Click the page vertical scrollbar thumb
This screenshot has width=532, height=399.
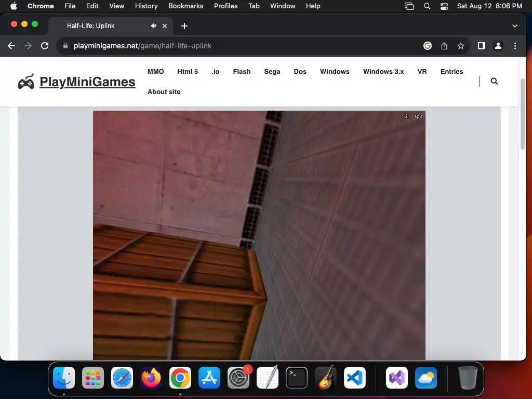coord(523,114)
